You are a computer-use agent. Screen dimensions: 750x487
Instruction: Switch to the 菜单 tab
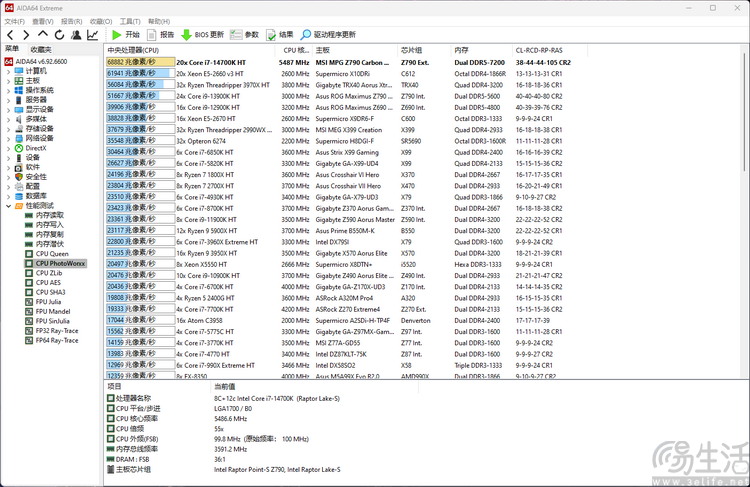click(x=12, y=49)
